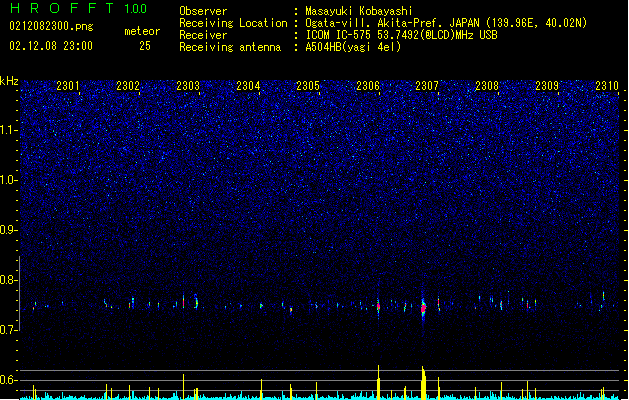Click the HROFFT title text
629x400 pixels.
tap(62, 8)
